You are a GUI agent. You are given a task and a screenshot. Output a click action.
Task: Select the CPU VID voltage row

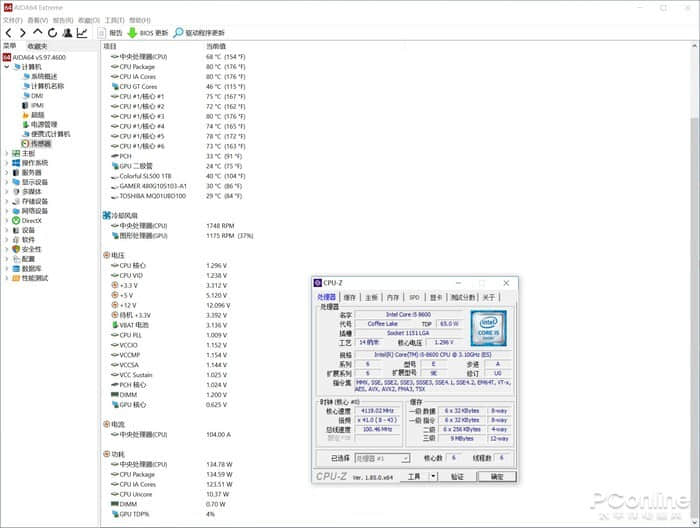tap(169, 275)
